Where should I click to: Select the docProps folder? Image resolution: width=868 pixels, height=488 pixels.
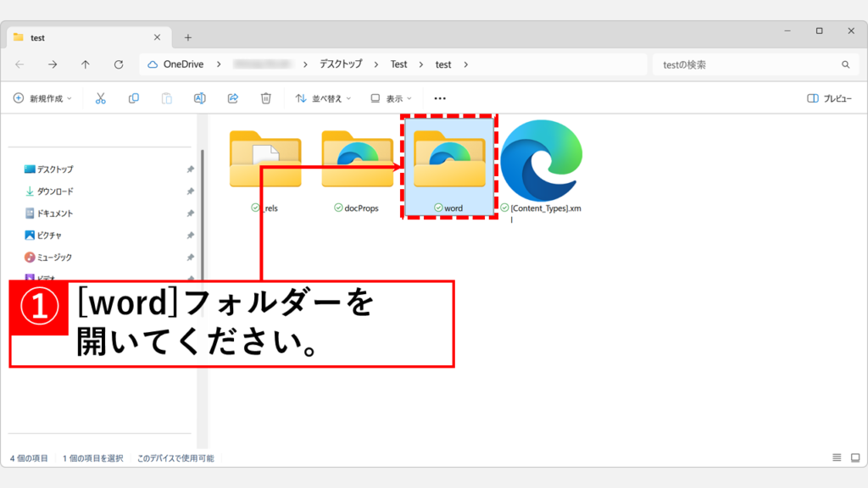tap(357, 171)
